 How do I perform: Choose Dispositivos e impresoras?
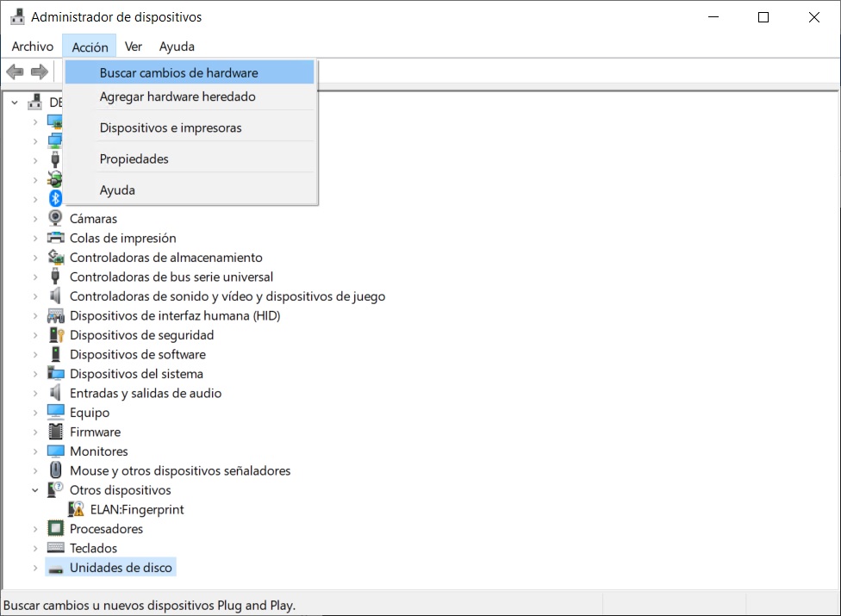190,128
